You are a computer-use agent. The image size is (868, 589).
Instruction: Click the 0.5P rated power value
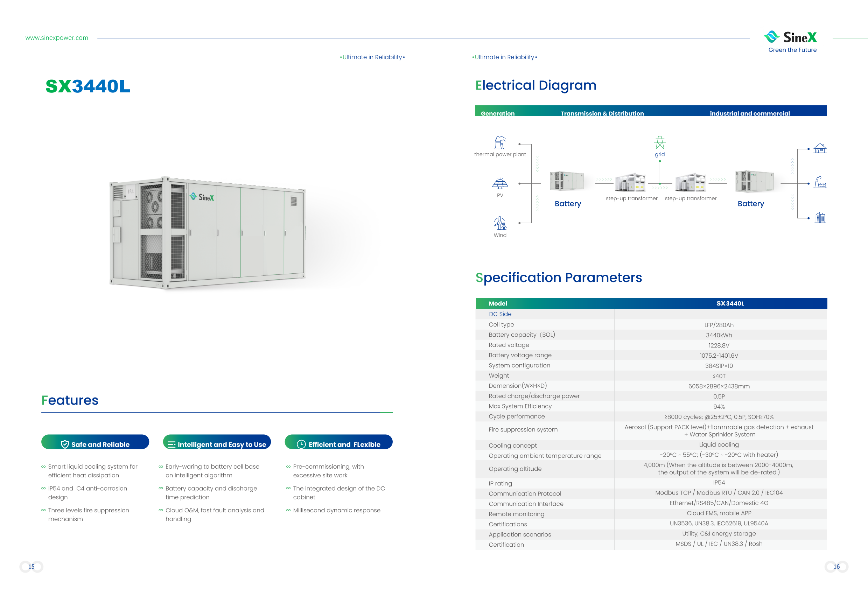[x=719, y=397]
